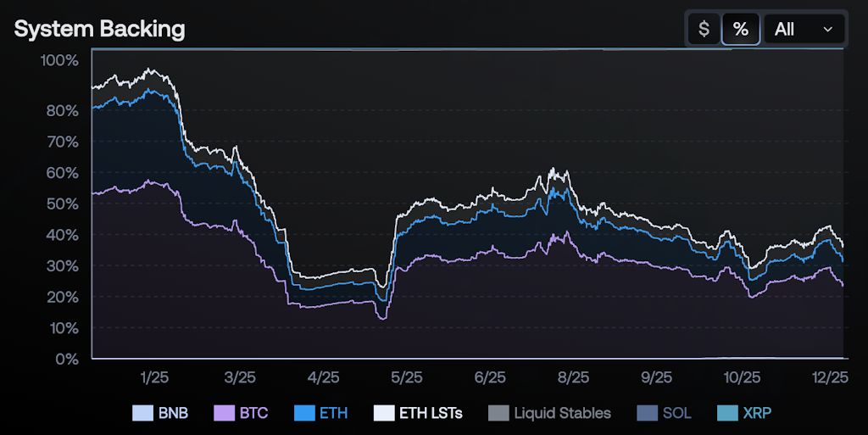Click the BNB legend color square
The image size is (868, 435).
142,413
